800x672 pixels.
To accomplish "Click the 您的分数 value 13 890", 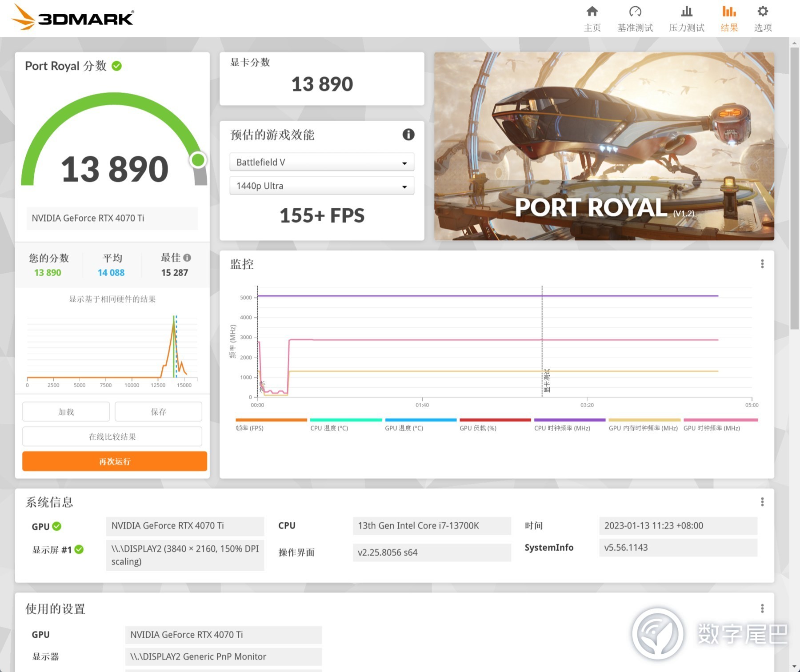I will (x=48, y=273).
